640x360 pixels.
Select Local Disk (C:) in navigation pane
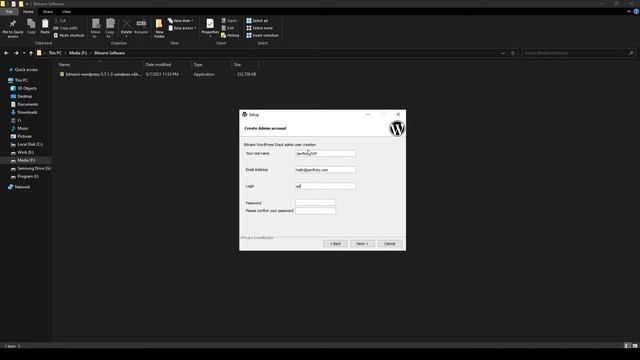29,144
